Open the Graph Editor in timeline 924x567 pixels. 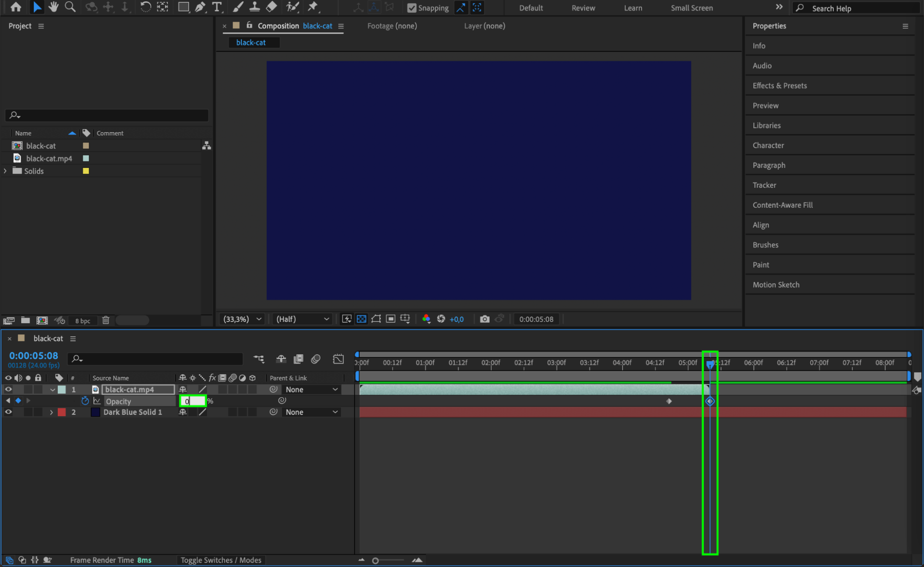click(338, 359)
